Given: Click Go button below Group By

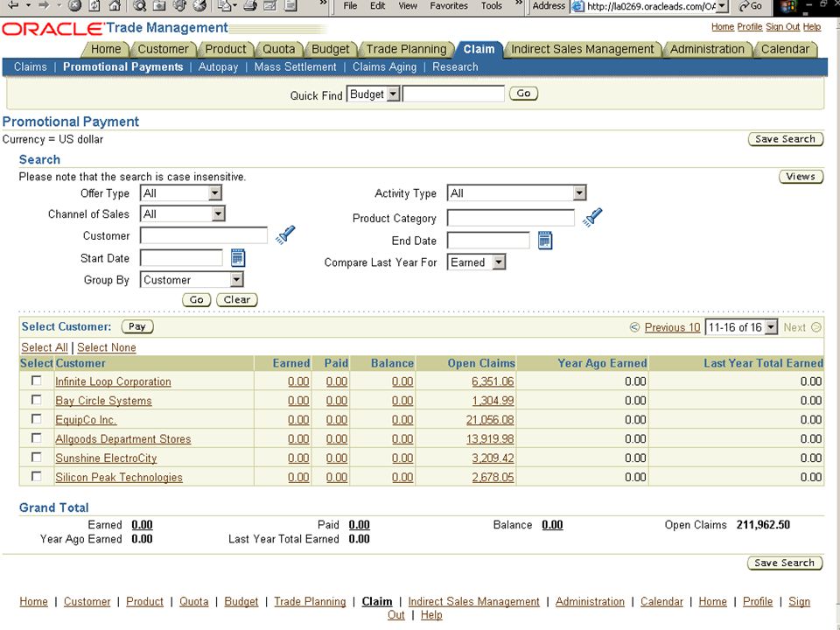Looking at the screenshot, I should [x=197, y=299].
